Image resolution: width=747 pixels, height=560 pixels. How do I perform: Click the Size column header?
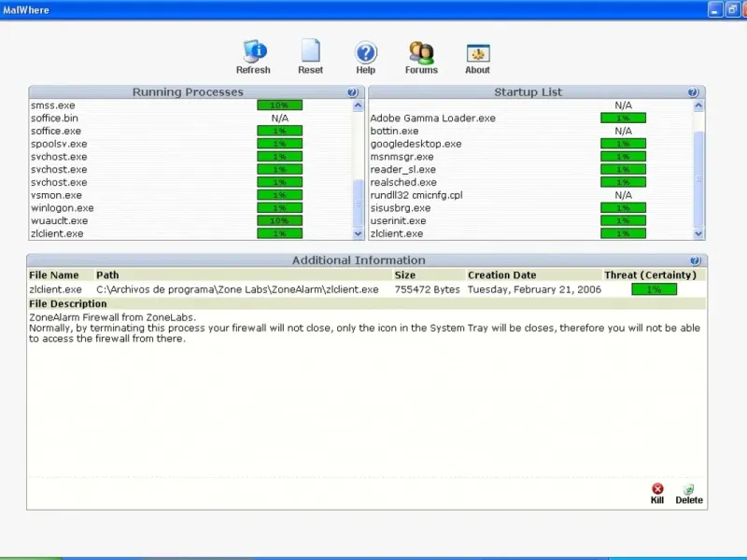coord(405,275)
